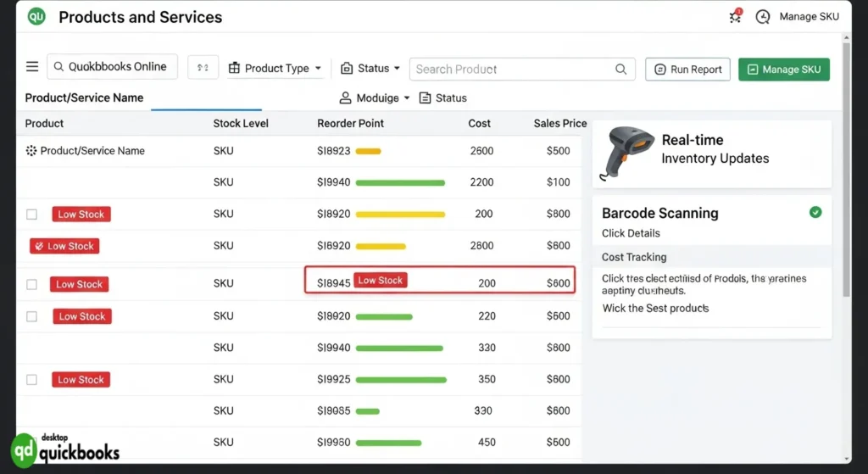Tick the checkbox on the $I9925 row

[x=31, y=380]
